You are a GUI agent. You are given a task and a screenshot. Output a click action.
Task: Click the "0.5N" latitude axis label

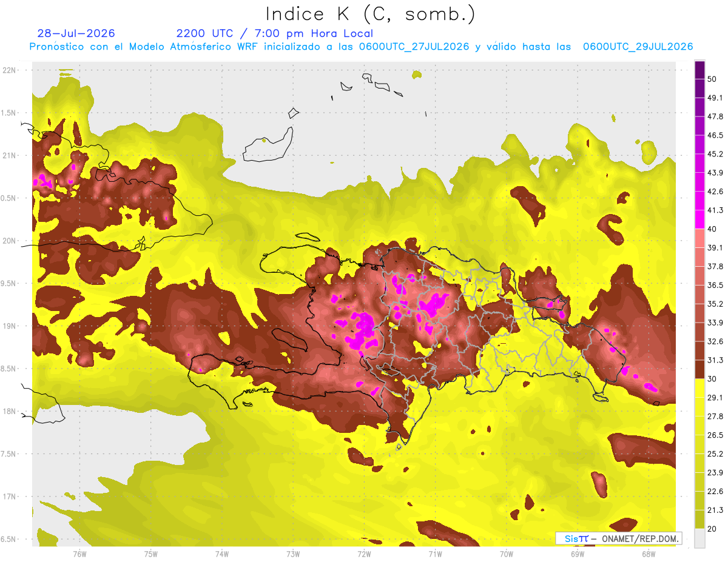click(8, 198)
